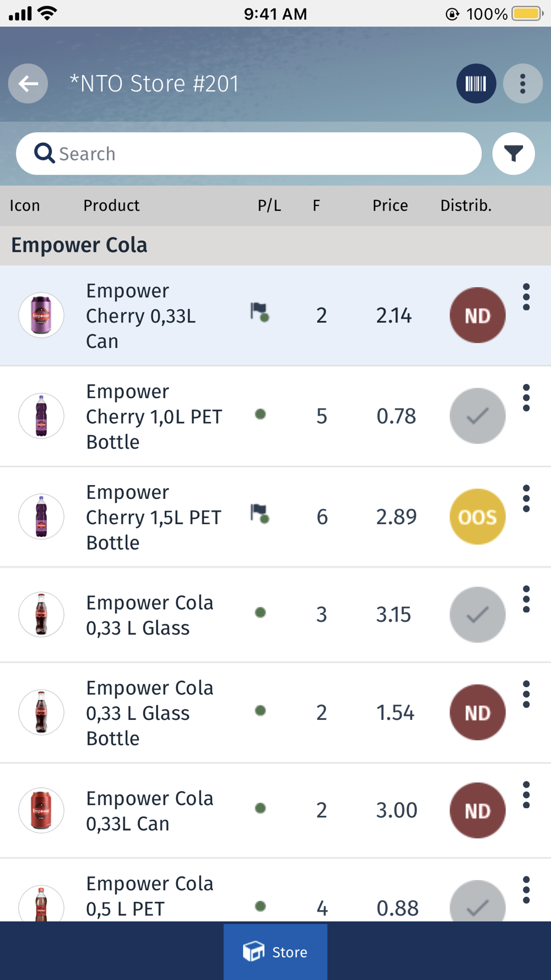Switch to the Store tab
The width and height of the screenshot is (551, 980).
click(275, 951)
